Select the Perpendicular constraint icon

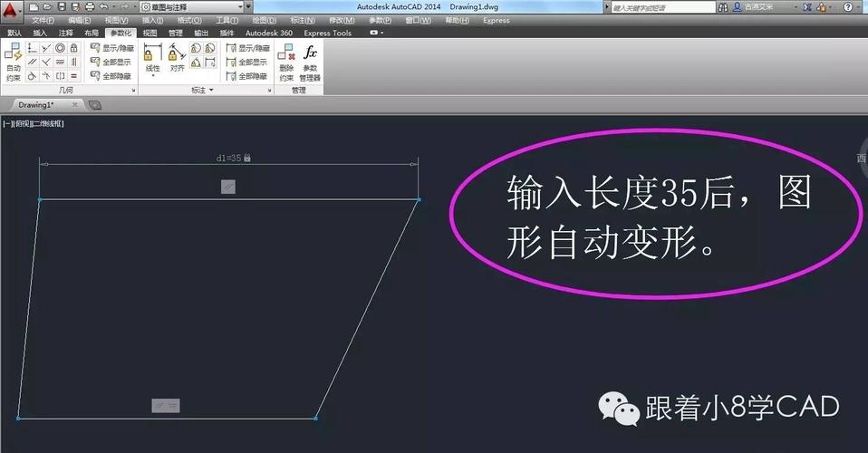pyautogui.click(x=46, y=62)
